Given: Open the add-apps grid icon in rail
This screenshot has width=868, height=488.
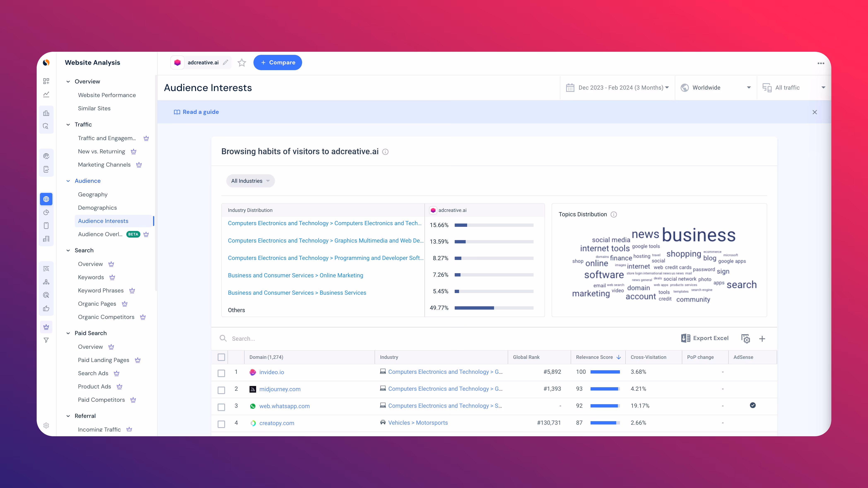Looking at the screenshot, I should pos(46,81).
